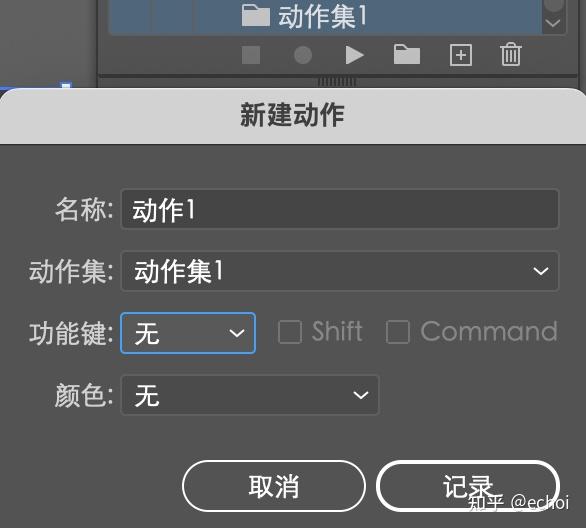
Task: Enable the Command checkbox
Action: point(398,332)
